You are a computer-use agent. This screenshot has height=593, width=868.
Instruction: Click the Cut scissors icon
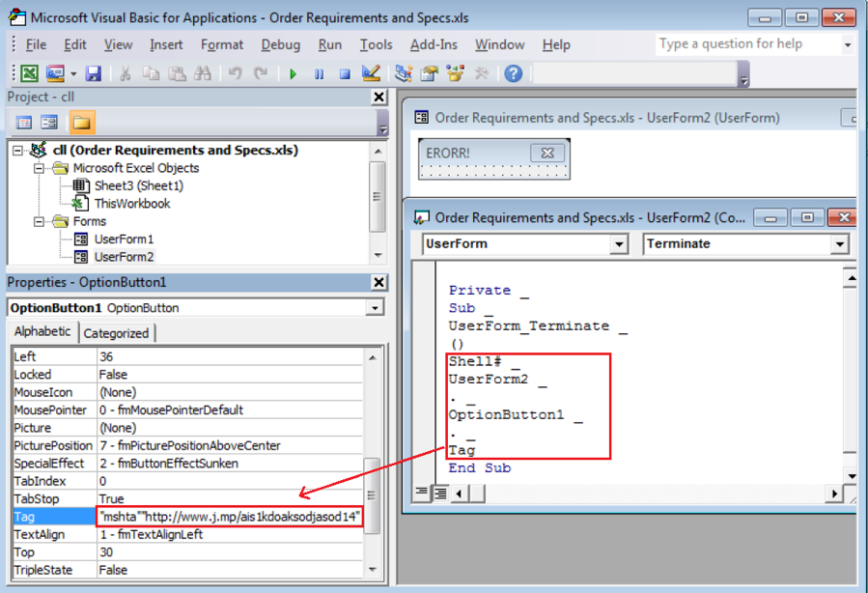point(126,73)
